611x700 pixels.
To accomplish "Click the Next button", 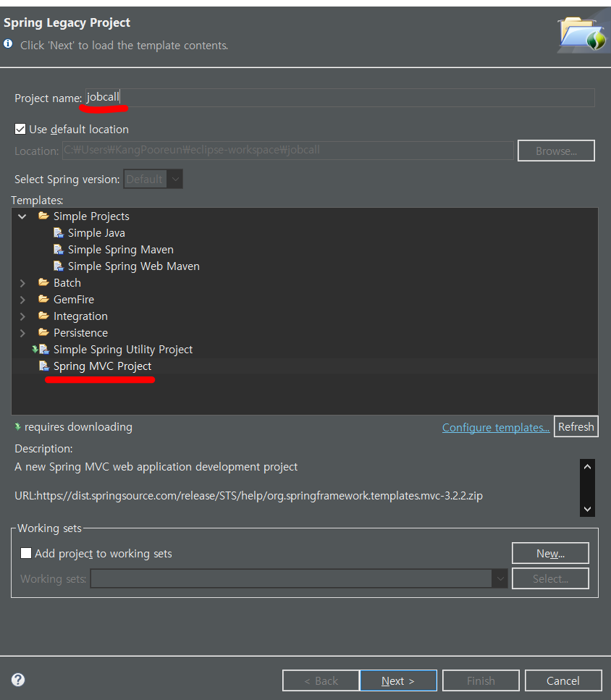I will [398, 680].
